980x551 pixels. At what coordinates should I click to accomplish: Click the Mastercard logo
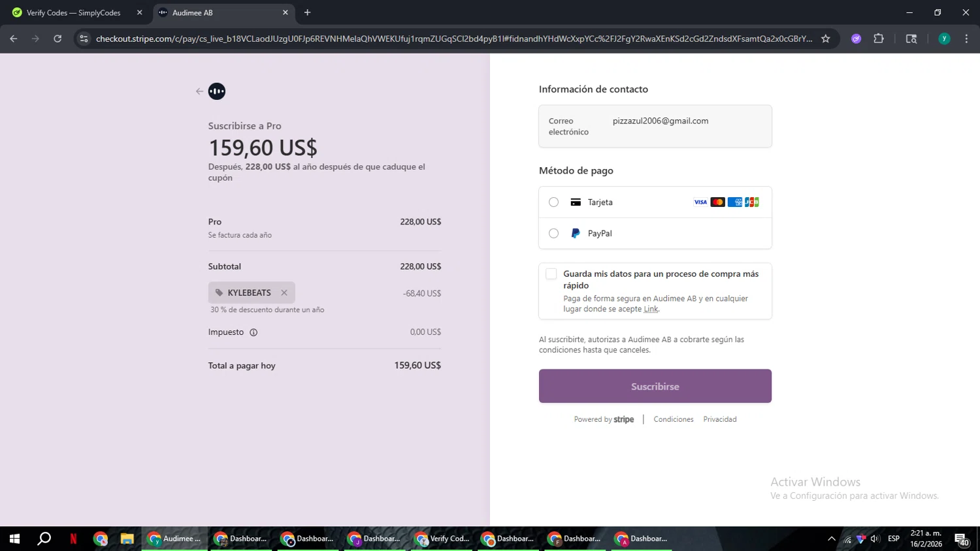(717, 202)
